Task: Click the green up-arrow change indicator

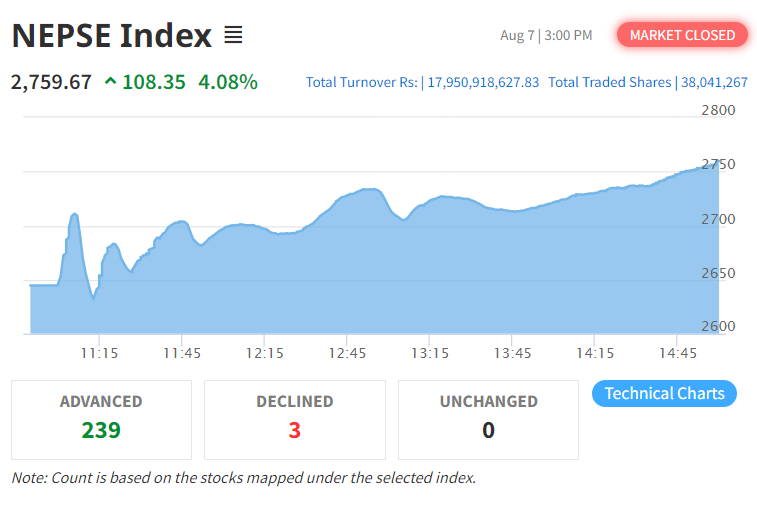Action: tap(109, 82)
